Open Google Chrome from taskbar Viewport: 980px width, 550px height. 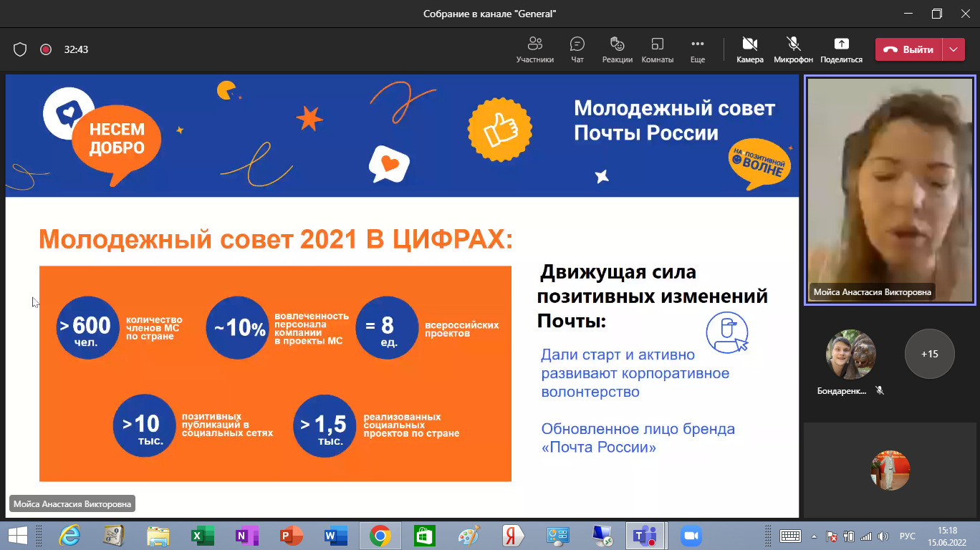coord(380,535)
